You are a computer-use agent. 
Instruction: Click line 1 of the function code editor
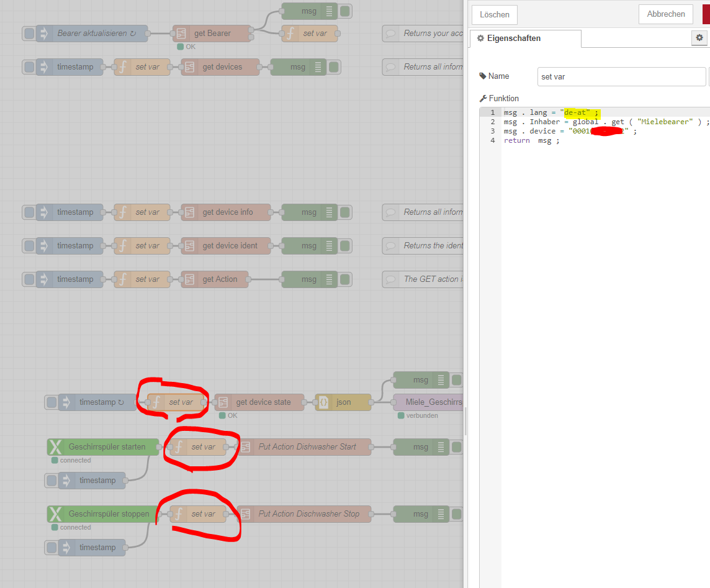[605, 112]
